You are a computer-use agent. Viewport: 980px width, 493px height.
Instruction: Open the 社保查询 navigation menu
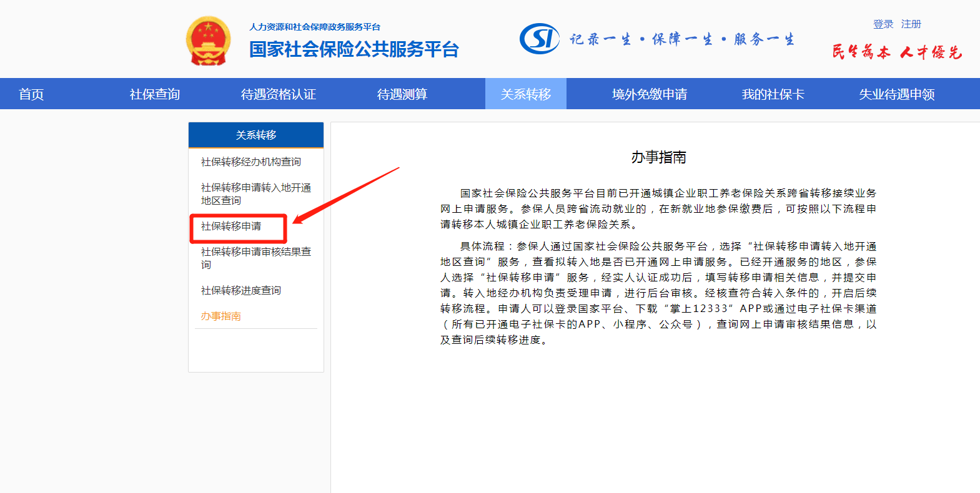point(155,94)
